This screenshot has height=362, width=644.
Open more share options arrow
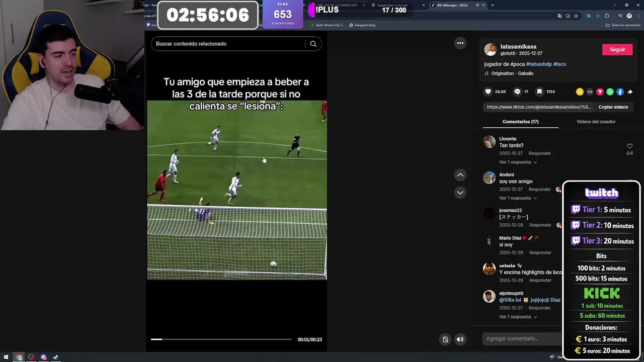point(630,92)
